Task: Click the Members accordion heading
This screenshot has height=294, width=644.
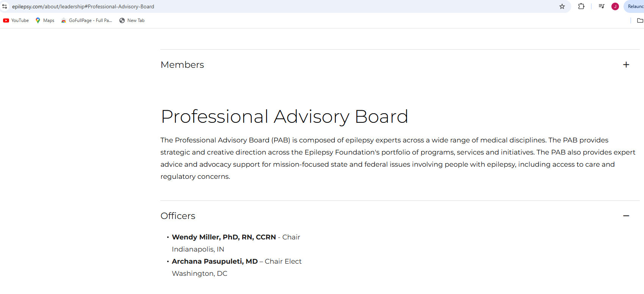Action: (x=182, y=65)
